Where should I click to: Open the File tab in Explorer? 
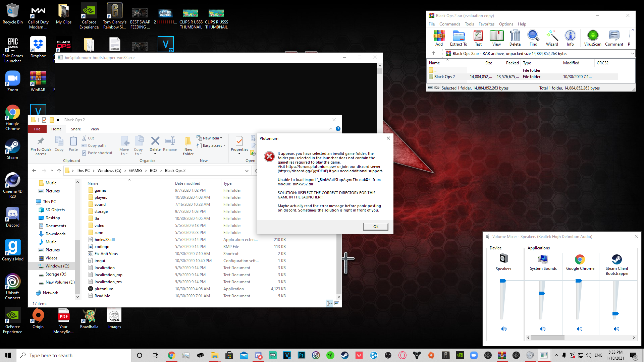coord(37,129)
